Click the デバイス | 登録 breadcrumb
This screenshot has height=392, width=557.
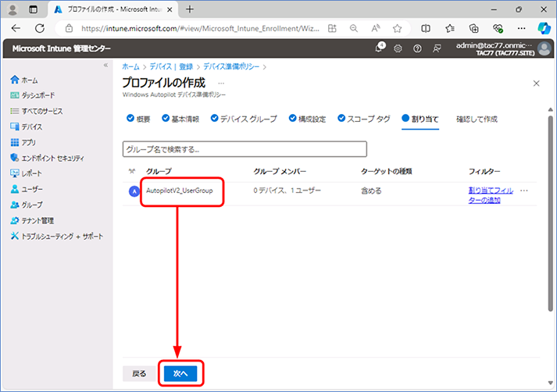(x=171, y=66)
